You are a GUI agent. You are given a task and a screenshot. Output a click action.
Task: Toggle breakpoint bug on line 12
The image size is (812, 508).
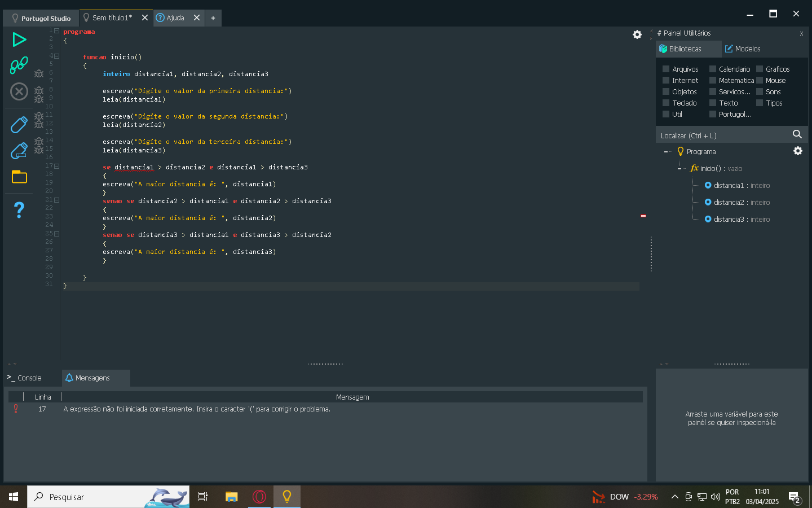tap(39, 124)
